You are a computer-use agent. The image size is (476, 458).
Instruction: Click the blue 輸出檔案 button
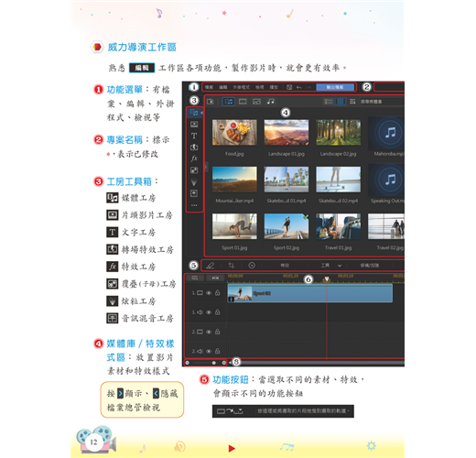pyautogui.click(x=335, y=87)
